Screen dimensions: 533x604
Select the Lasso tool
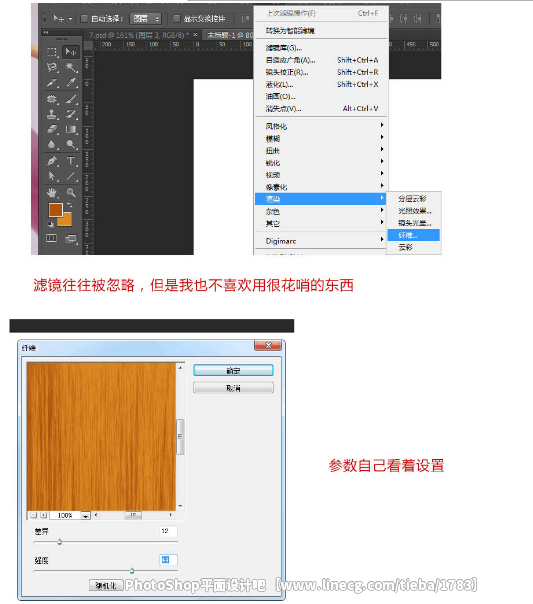[x=52, y=67]
